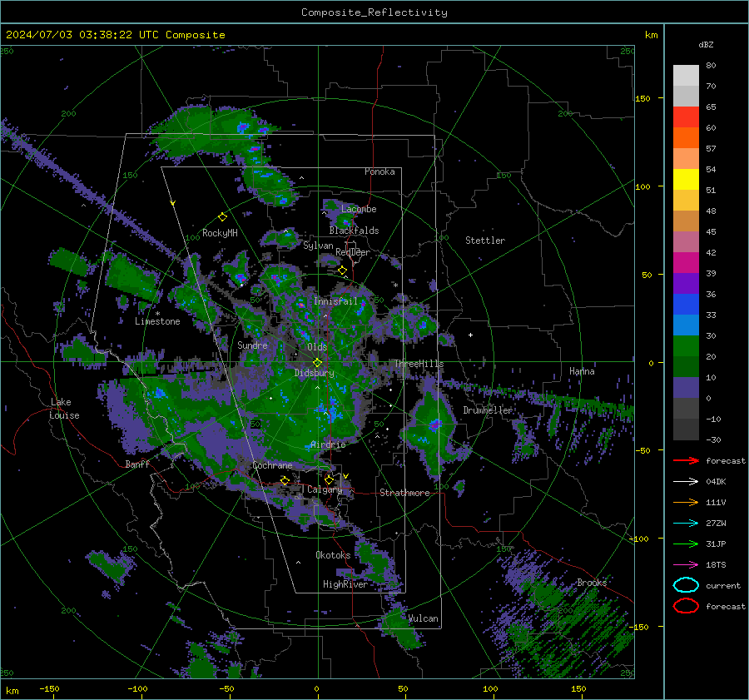This screenshot has width=749, height=700.
Task: Click the red forecast ellipse symbol
Action: coord(686,606)
